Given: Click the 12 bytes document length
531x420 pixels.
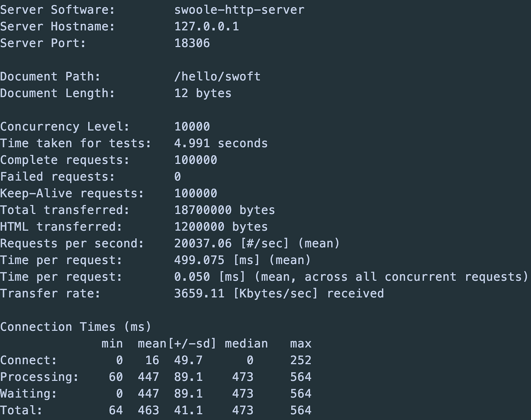Looking at the screenshot, I should coord(203,93).
